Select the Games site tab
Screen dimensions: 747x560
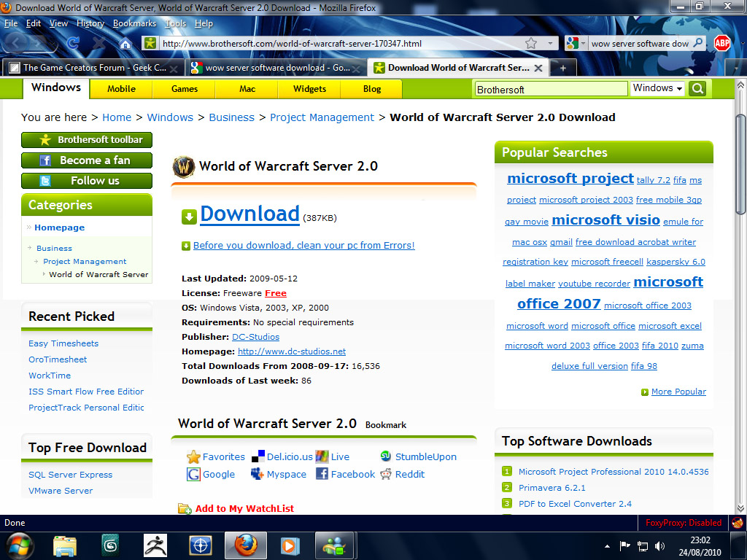(x=185, y=89)
